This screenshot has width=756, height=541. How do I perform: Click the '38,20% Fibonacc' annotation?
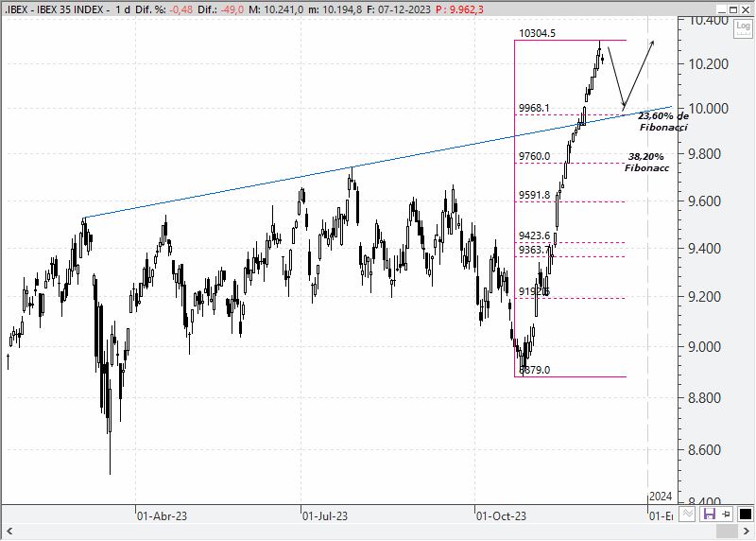pyautogui.click(x=646, y=162)
